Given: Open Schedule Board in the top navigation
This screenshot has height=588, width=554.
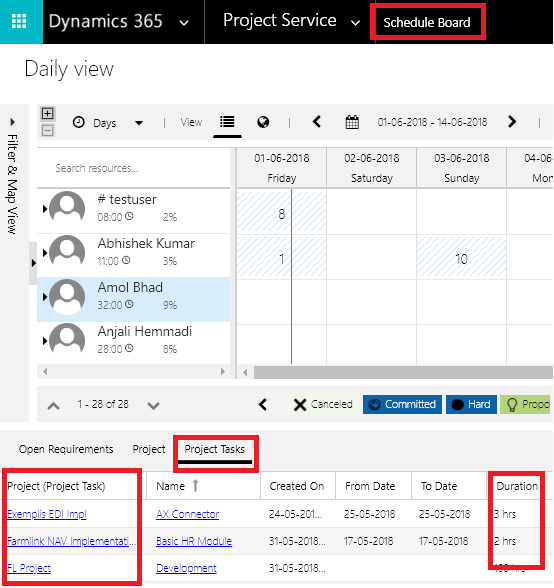Looking at the screenshot, I should [427, 22].
